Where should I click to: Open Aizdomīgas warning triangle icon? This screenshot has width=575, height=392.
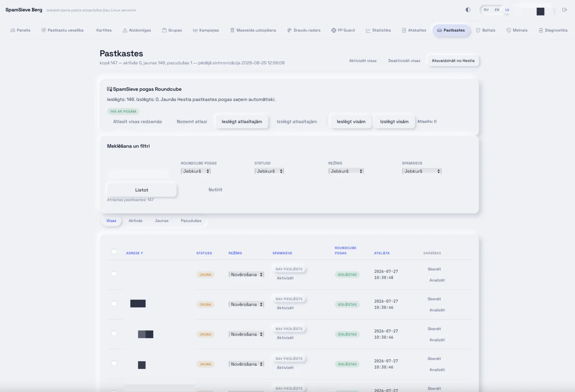125,30
